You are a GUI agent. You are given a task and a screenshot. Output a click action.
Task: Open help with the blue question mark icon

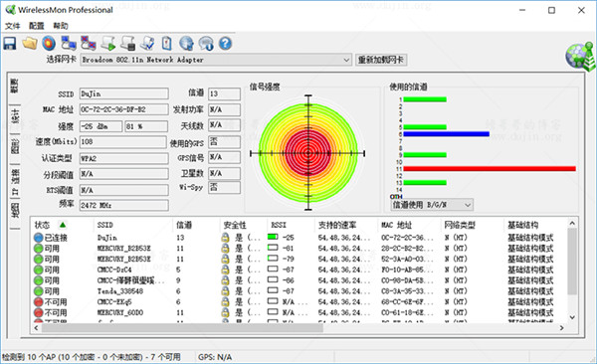[225, 44]
